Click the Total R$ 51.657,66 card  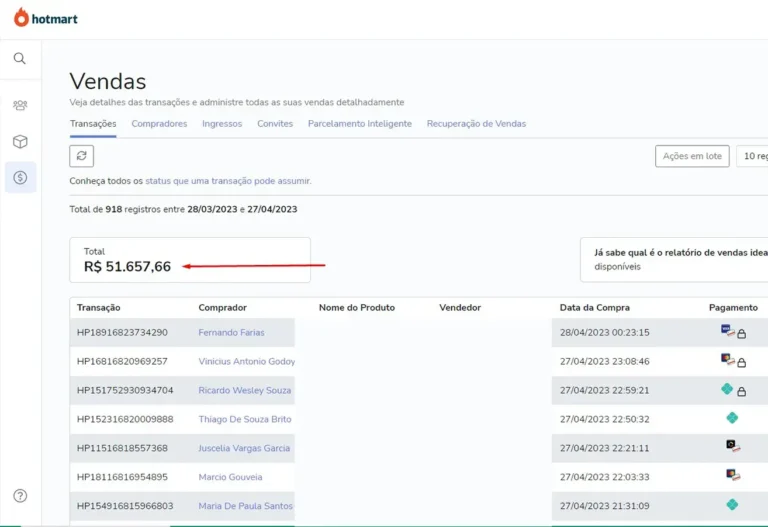point(190,260)
